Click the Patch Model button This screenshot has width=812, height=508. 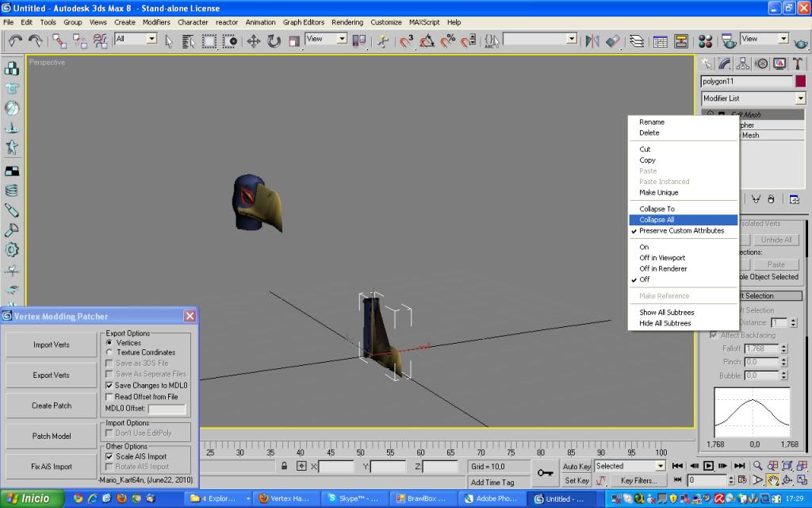click(52, 437)
